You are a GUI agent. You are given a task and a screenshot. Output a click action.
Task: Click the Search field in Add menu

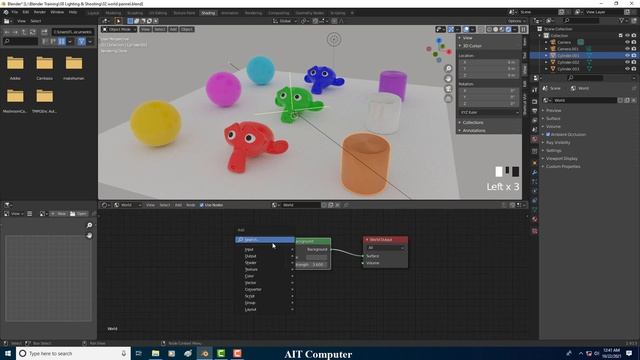(x=264, y=240)
